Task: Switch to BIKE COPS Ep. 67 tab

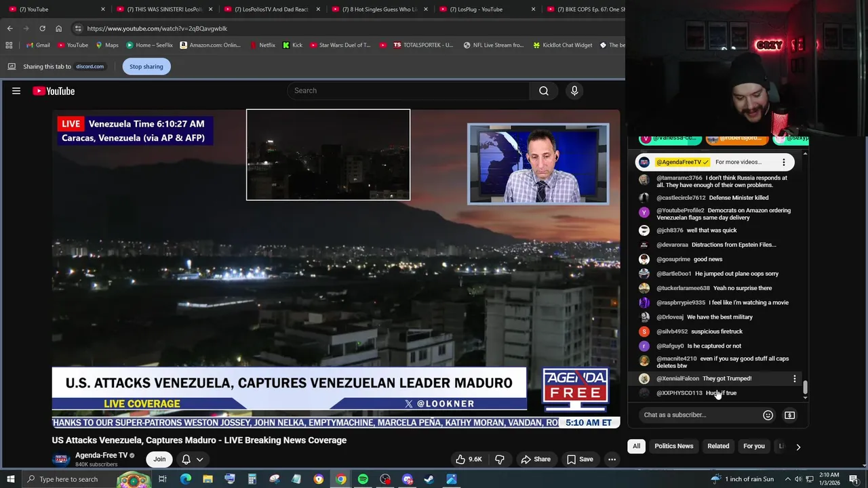Action: pyautogui.click(x=584, y=9)
